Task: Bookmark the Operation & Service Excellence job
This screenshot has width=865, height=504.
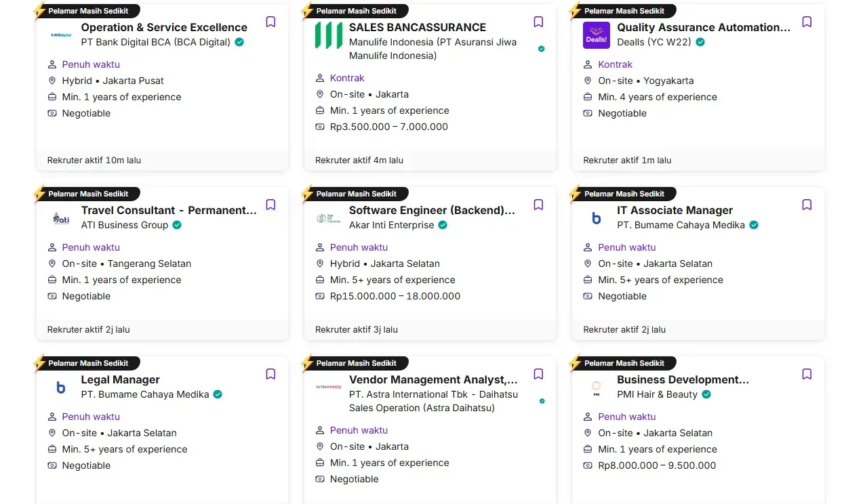Action: coord(270,22)
